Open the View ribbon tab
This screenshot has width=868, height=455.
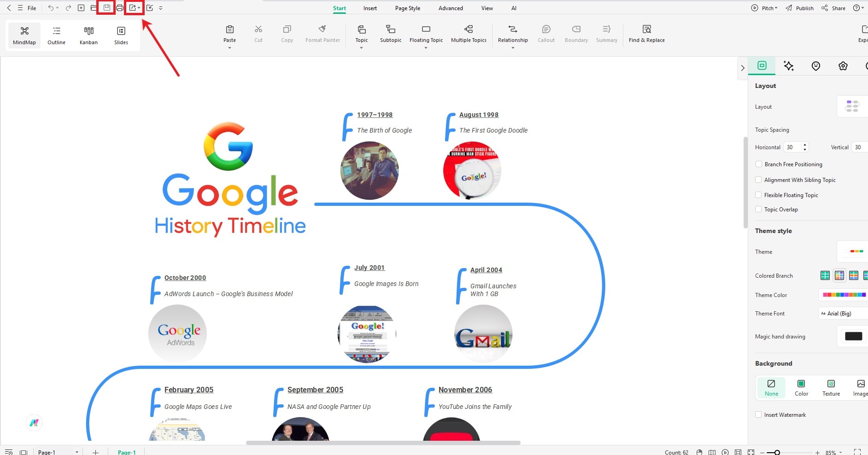487,8
